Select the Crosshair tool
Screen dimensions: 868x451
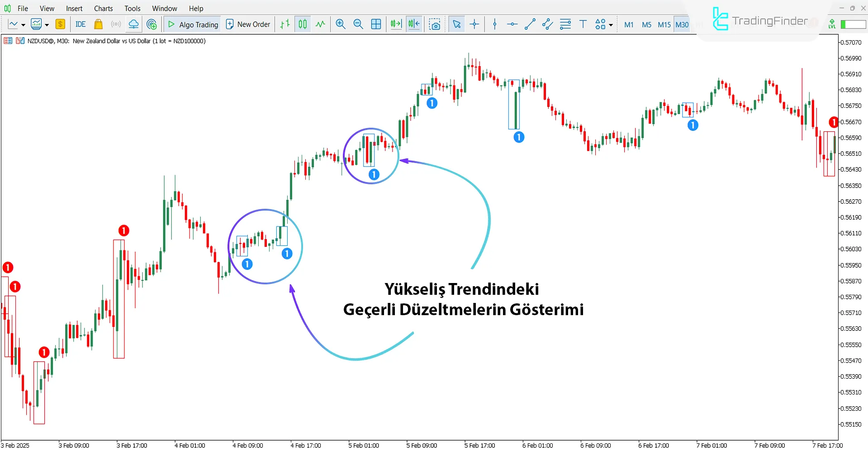tap(474, 24)
